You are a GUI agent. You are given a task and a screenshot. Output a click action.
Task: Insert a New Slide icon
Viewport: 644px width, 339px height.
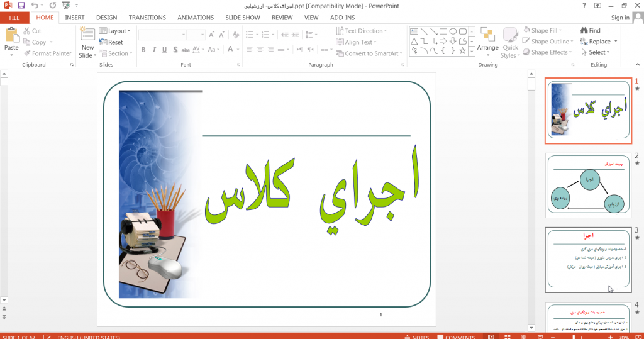[x=87, y=35]
